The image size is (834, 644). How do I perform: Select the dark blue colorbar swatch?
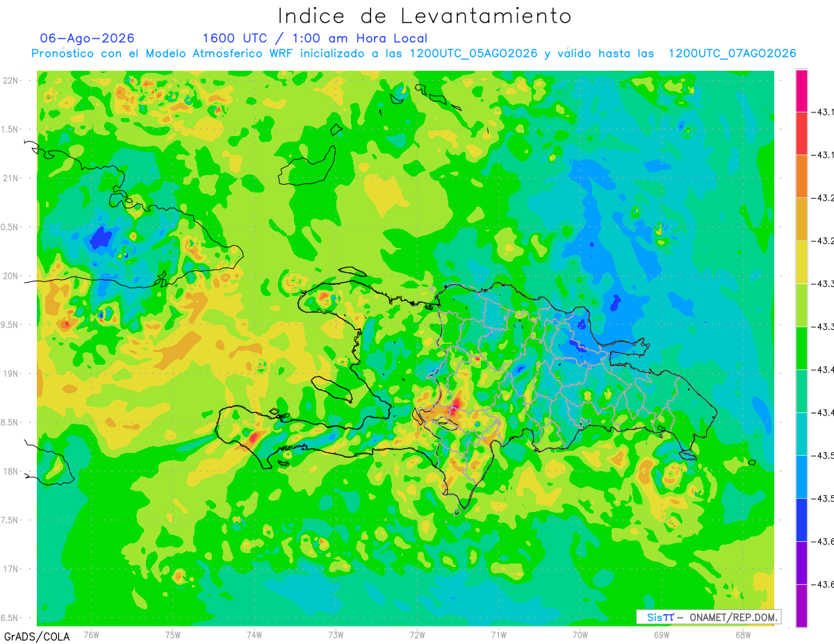(x=801, y=520)
